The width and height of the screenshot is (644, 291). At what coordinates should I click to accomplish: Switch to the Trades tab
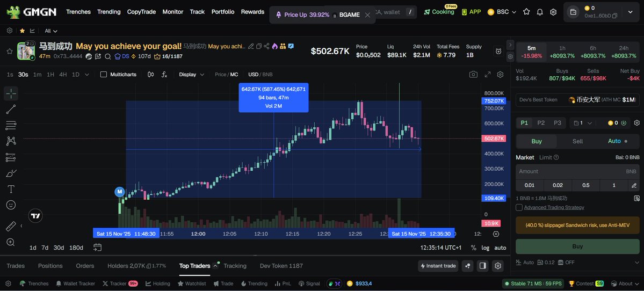coord(16,266)
